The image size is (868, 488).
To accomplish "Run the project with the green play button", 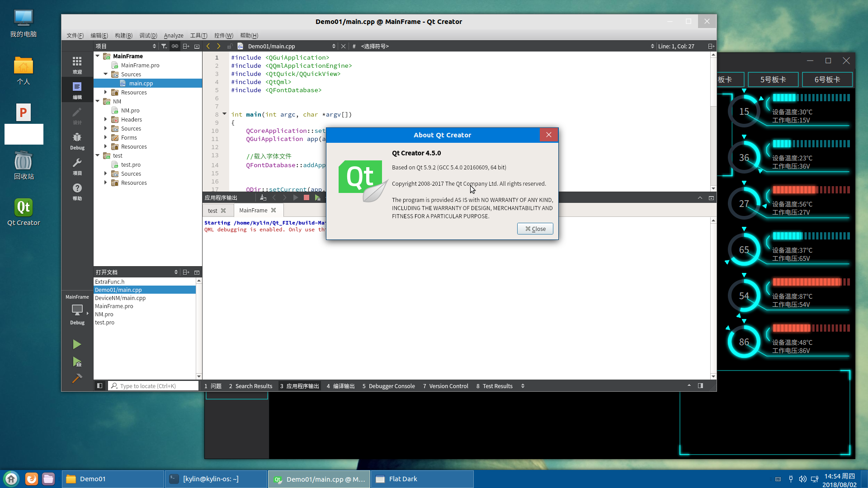I will (x=77, y=344).
